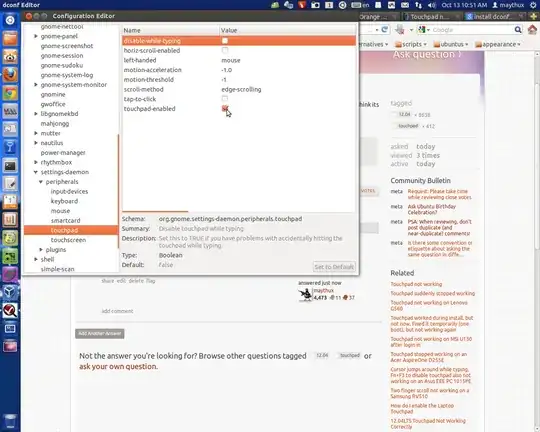This screenshot has height=432, width=540.
Task: Enable the horiz-scroll-enabled checkbox
Action: point(225,50)
